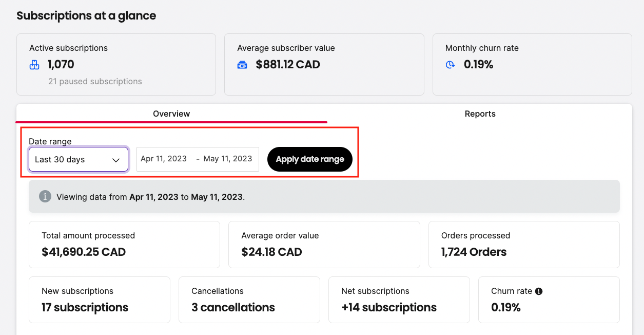Click the 1,724 Orders value
Screen dimensions: 644x335
coord(474,252)
